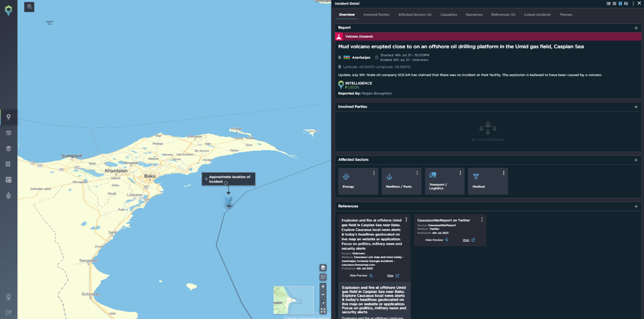Screen dimensions: 644x319
Task: Open the map search magnifier tool
Action: pyautogui.click(x=29, y=7)
